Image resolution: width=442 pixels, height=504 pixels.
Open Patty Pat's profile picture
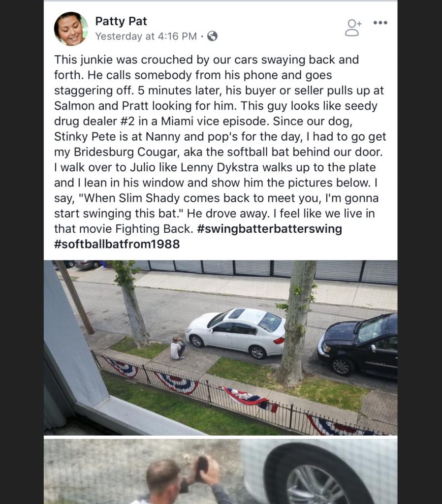click(x=71, y=29)
